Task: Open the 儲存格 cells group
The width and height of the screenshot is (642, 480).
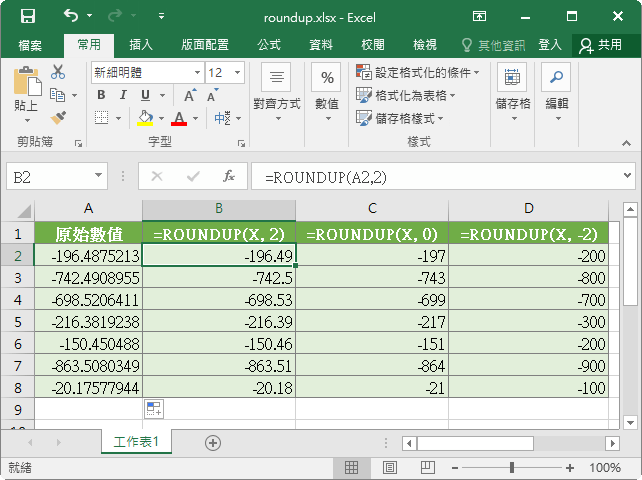Action: point(513,93)
